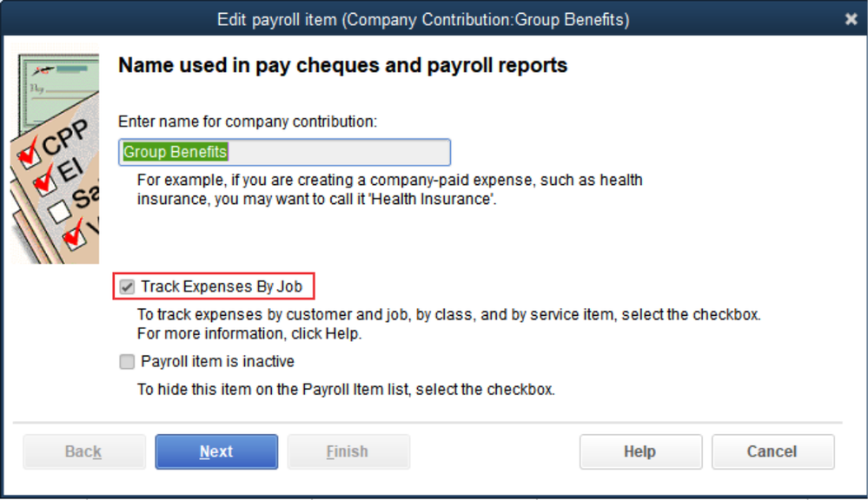
Task: Uncheck the Track Expenses By Job checkbox
Action: pos(128,286)
